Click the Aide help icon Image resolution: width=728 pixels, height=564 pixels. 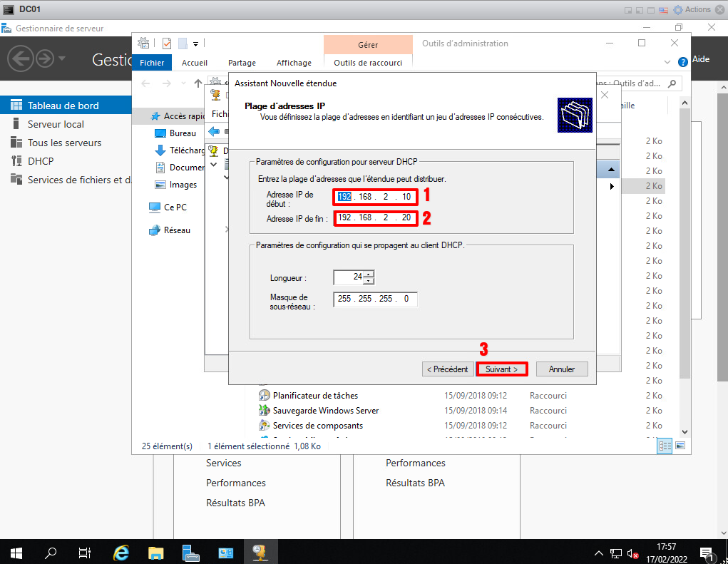coord(683,61)
